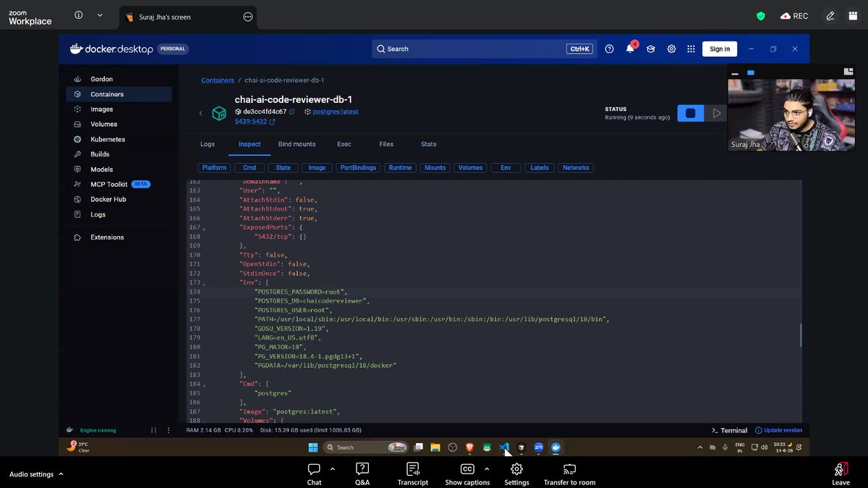Click the Zoom encryption shield icon
This screenshot has width=868, height=488.
click(x=760, y=16)
